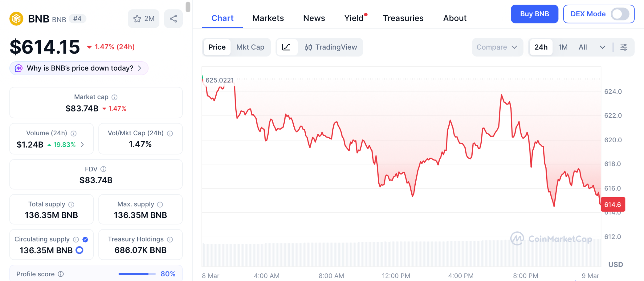Select the line chart icon
The image size is (644, 281).
click(x=286, y=47)
